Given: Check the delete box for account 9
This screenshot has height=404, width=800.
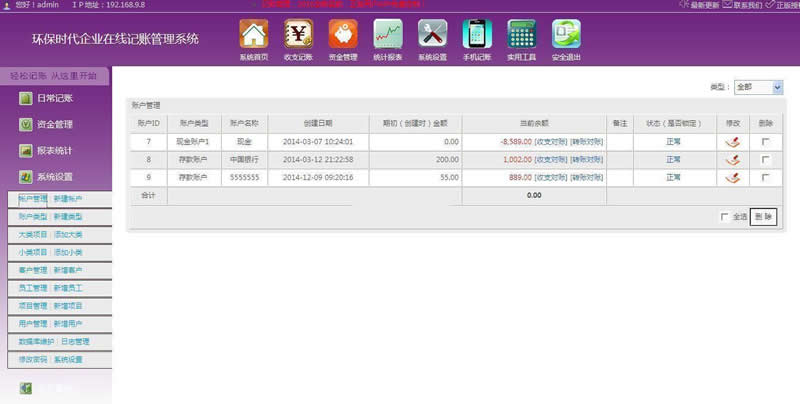Looking at the screenshot, I should click(765, 177).
